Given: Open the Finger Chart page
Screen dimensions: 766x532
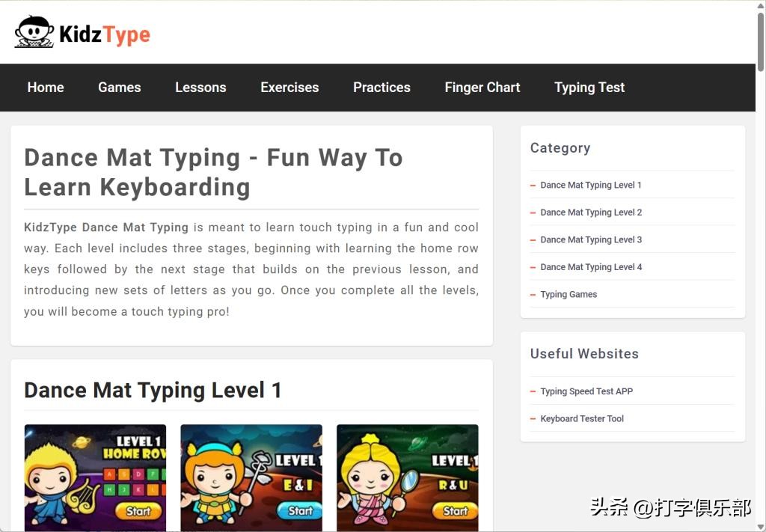Looking at the screenshot, I should [482, 88].
